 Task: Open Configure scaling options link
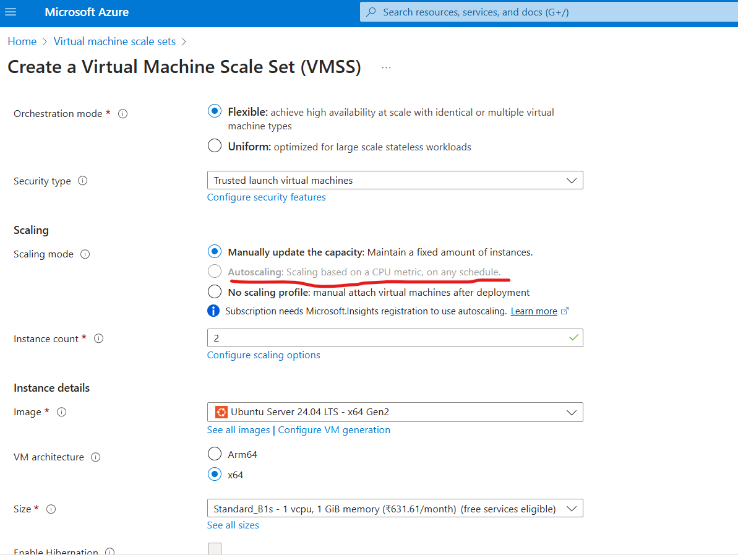(x=264, y=355)
